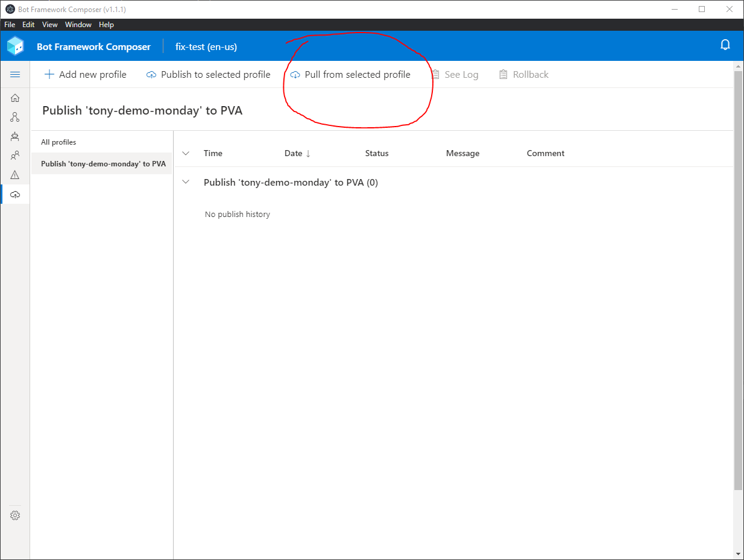Open Settings gear in the sidebar
This screenshot has width=744, height=560.
point(15,515)
